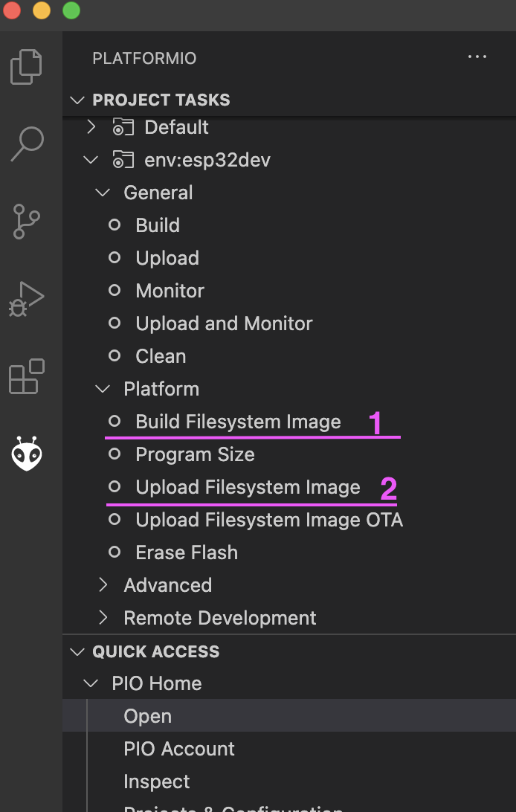The image size is (516, 812).
Task: Open the Search view in activity bar
Action: pos(27,144)
